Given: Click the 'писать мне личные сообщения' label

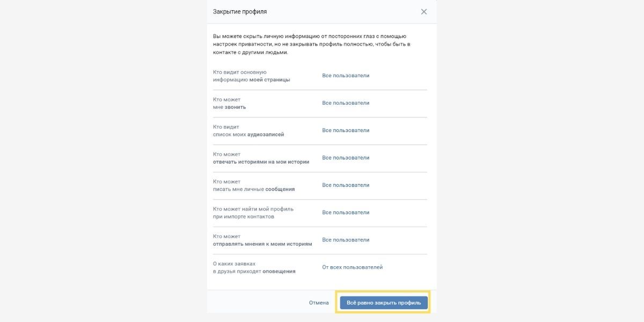Looking at the screenshot, I should [254, 189].
